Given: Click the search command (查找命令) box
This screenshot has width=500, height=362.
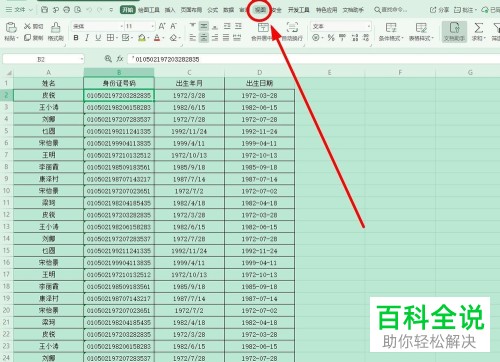Looking at the screenshot, I should [391, 10].
